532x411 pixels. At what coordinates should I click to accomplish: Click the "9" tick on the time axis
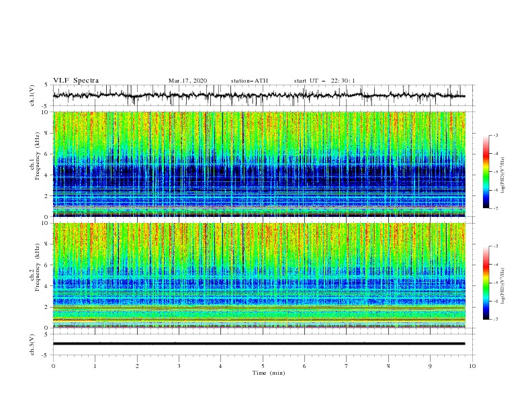[x=430, y=366]
